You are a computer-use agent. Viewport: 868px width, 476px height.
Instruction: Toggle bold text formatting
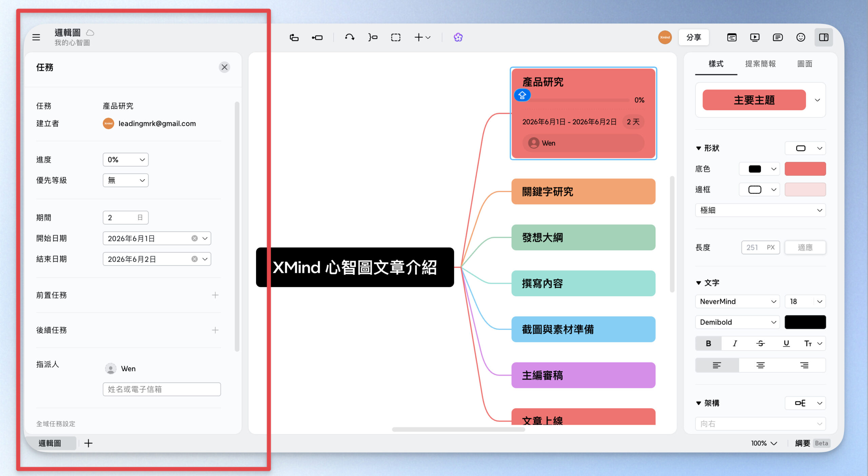(708, 343)
